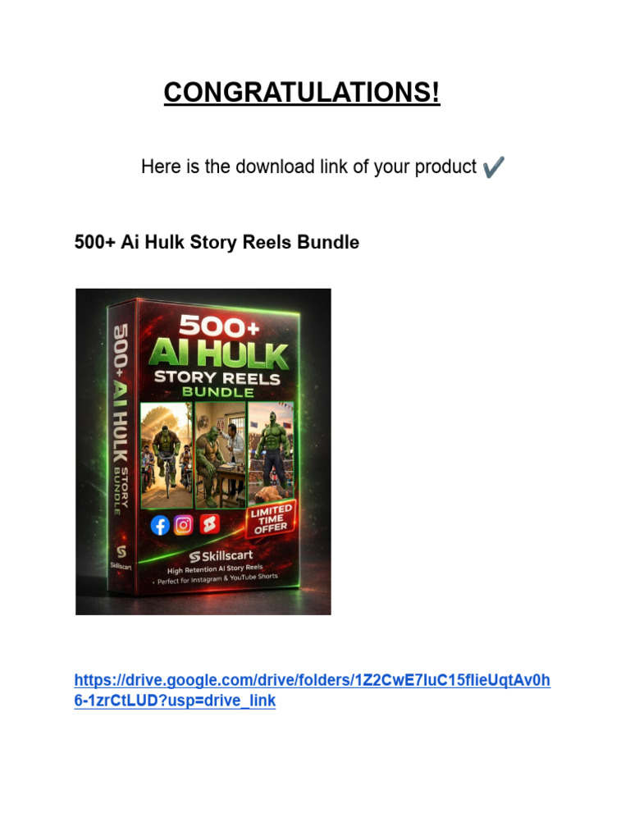Click the 'Here is the download link' sentence
Viewport: 630px width, 840px height.
[308, 167]
